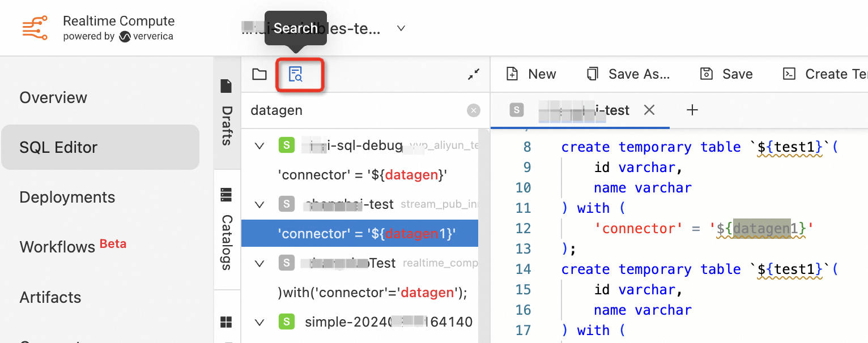Open the Artifacts page

coord(50,297)
